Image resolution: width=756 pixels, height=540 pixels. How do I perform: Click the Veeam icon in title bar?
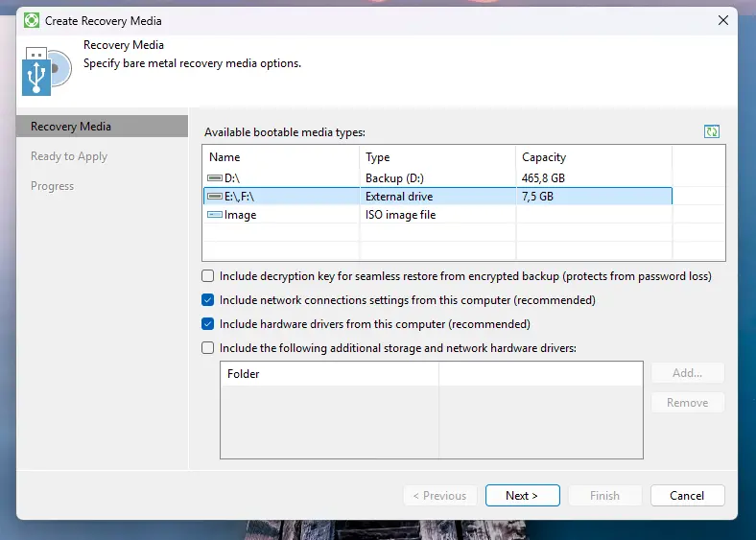[x=32, y=20]
